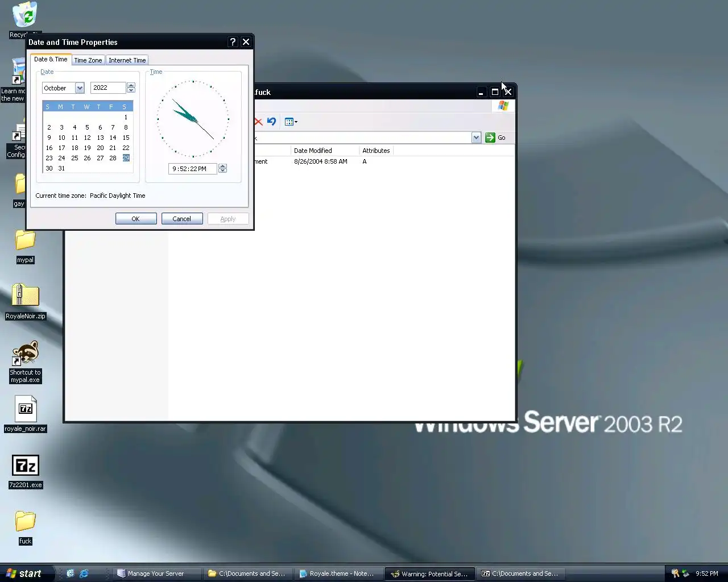The height and width of the screenshot is (582, 728).
Task: Expand the Explorer address bar dropdown
Action: click(x=476, y=138)
